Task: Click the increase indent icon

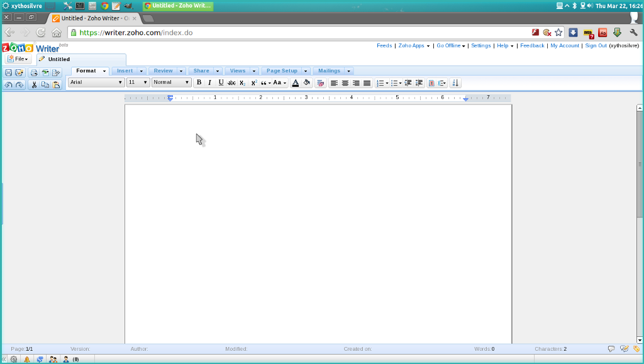Action: point(419,82)
